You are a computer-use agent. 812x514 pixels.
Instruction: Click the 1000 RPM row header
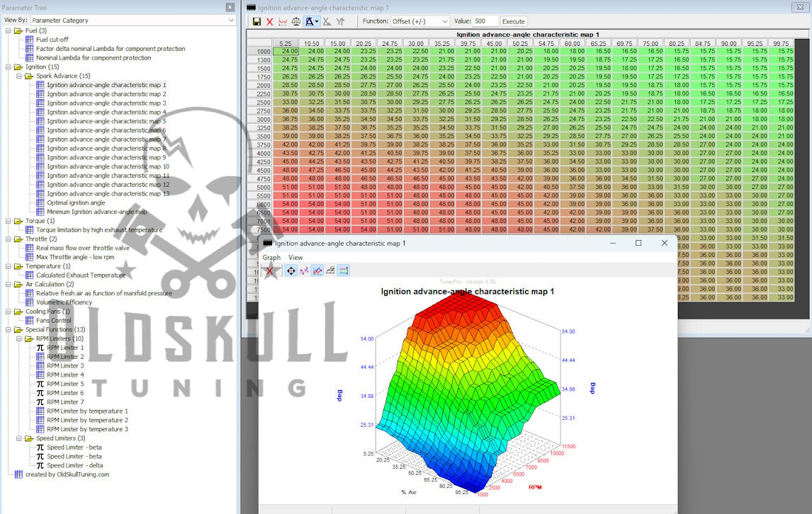pos(260,52)
